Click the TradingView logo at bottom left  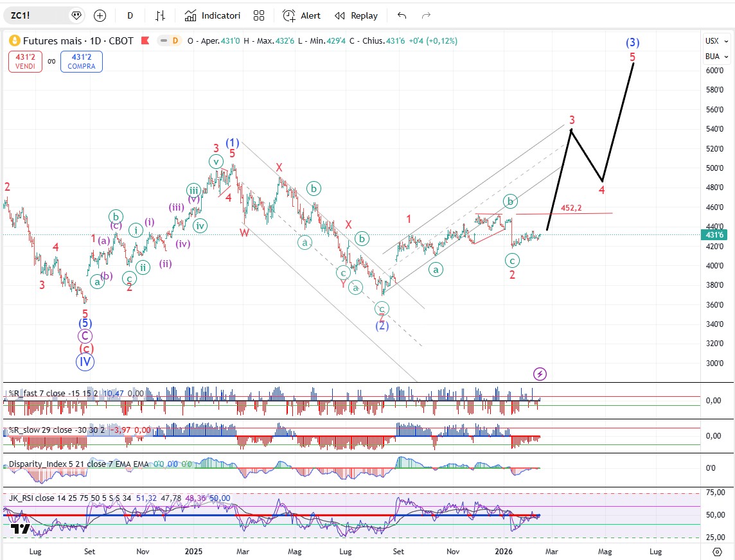[x=21, y=529]
